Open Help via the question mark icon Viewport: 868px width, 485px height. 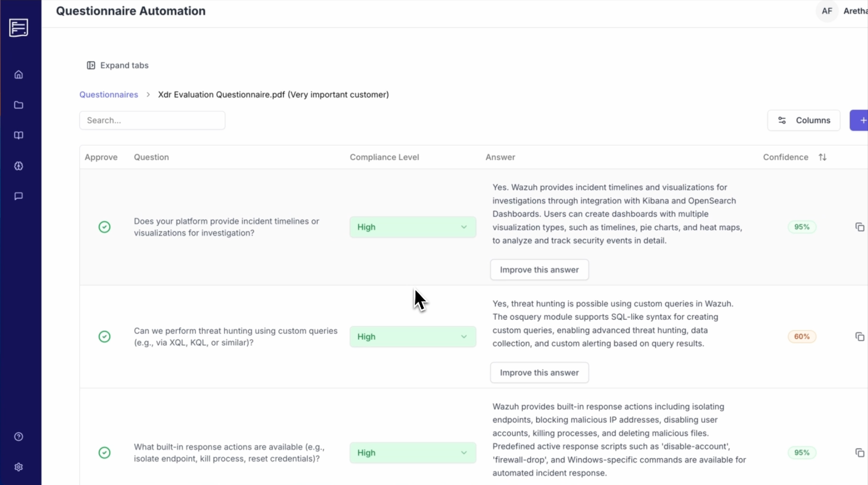click(x=19, y=436)
